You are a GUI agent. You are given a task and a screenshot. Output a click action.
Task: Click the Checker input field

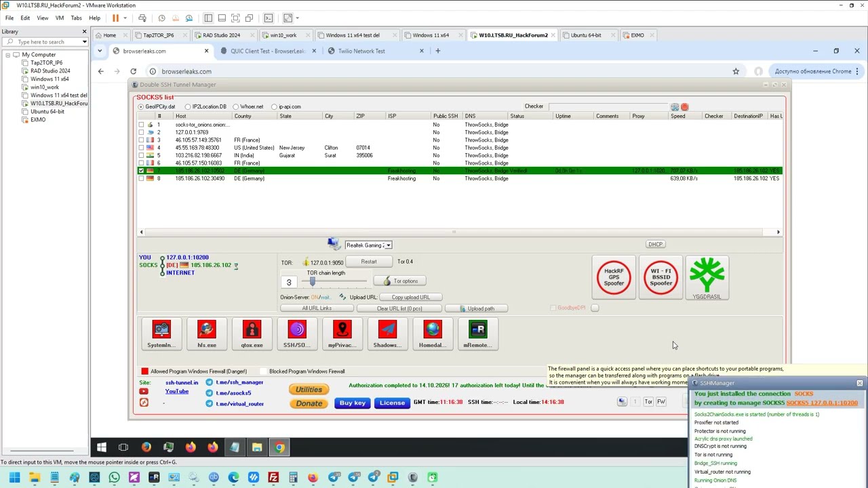608,107
